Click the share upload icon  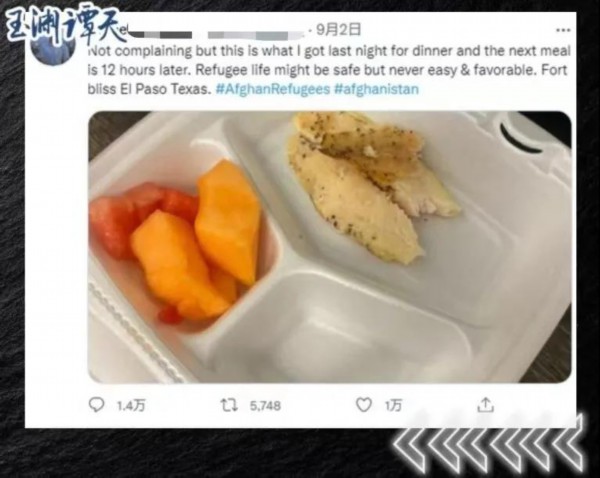(x=486, y=405)
